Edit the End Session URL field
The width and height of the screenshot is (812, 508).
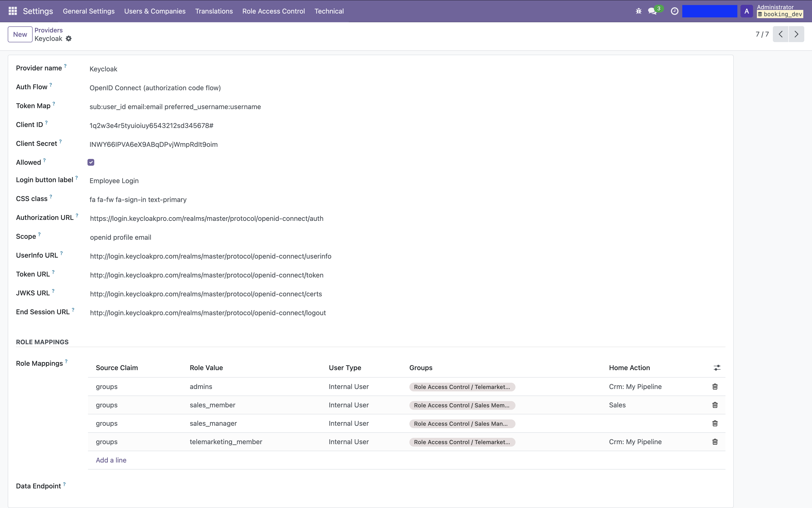click(407, 313)
